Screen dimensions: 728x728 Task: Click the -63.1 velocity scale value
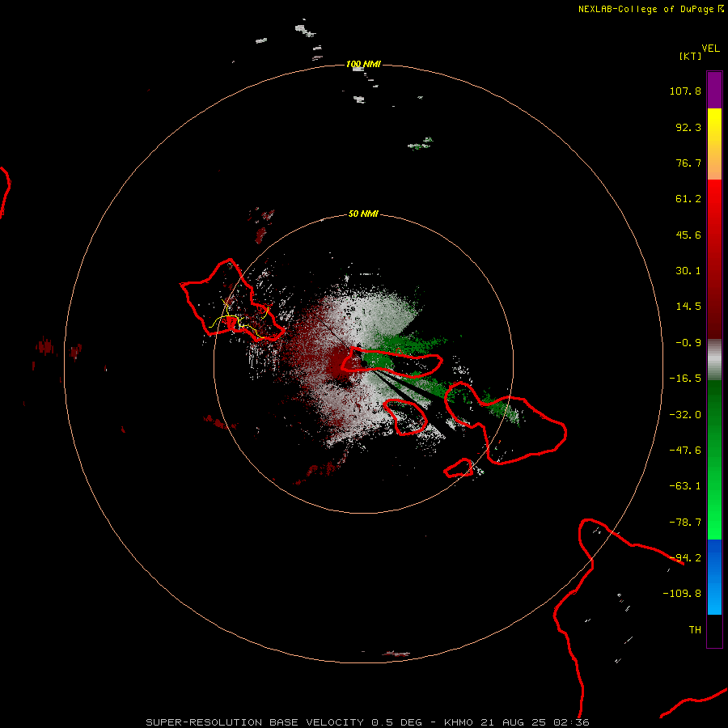[685, 486]
